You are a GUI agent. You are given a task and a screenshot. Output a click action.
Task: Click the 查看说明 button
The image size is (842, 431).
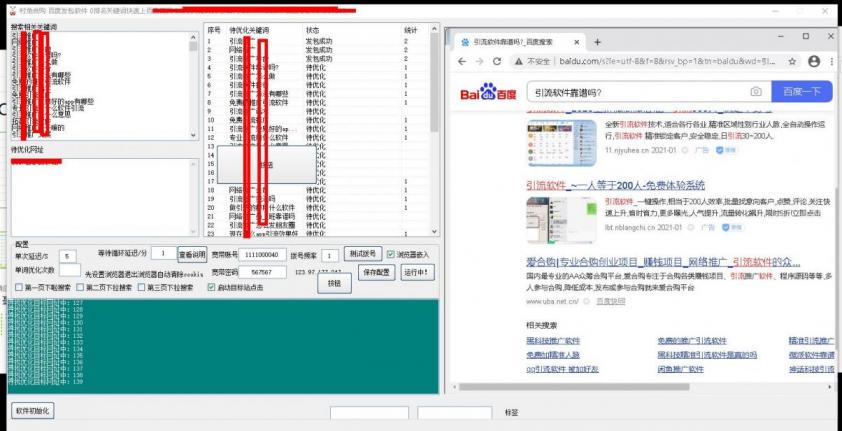pyautogui.click(x=192, y=254)
